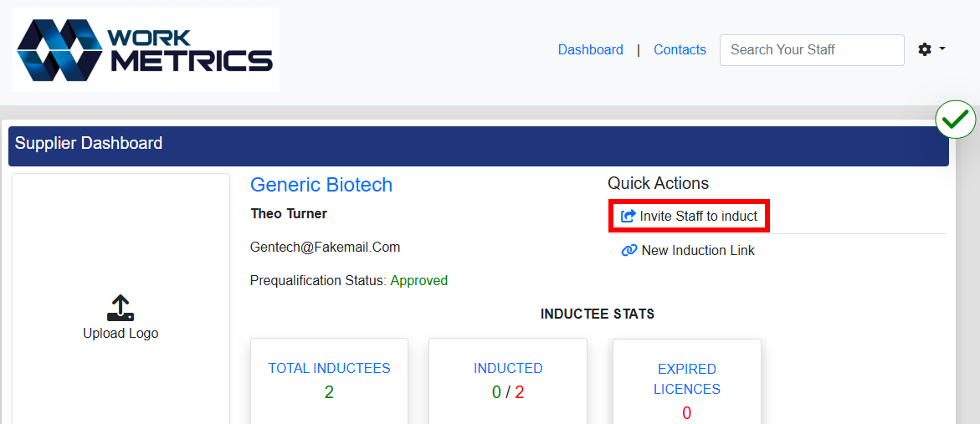Click the green checkmark status icon
980x424 pixels.
click(x=955, y=120)
